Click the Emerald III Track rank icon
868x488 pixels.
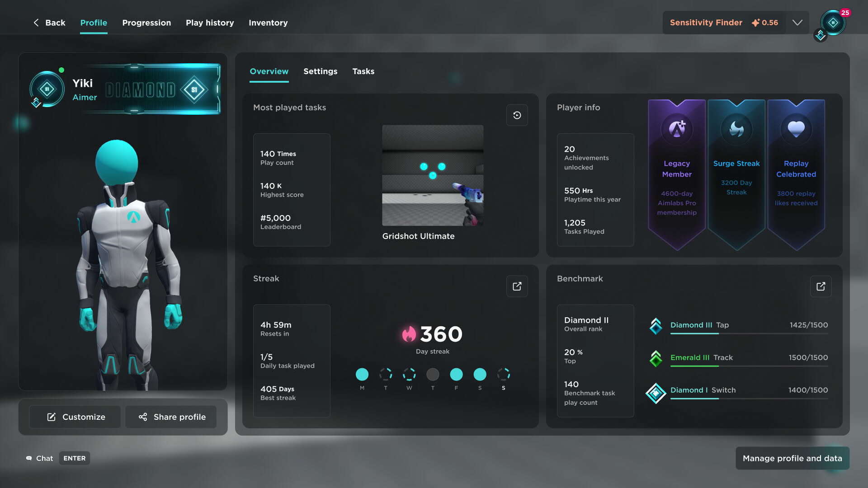point(656,358)
